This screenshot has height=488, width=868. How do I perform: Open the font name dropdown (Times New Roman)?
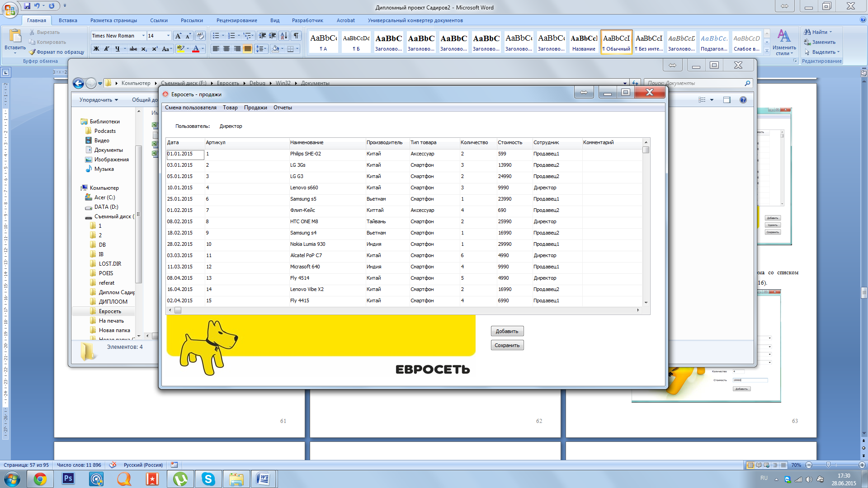tap(143, 36)
